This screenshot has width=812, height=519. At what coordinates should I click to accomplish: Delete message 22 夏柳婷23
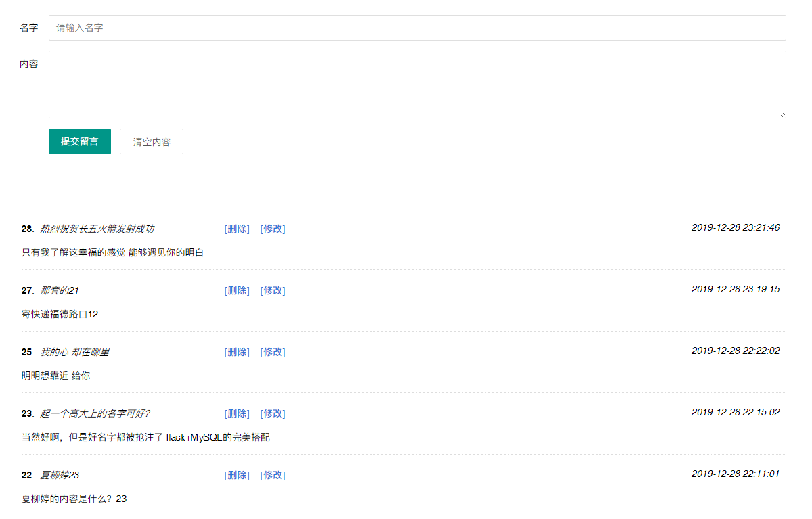(237, 475)
